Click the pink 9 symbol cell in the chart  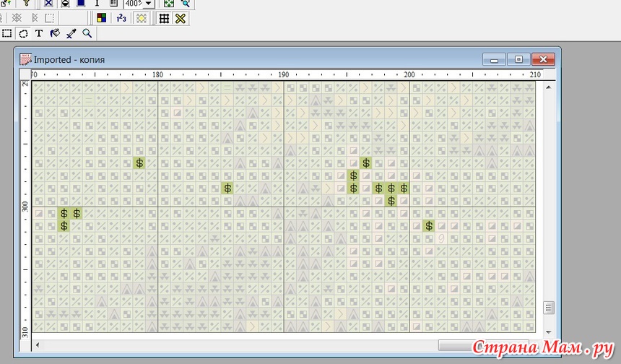click(441, 238)
